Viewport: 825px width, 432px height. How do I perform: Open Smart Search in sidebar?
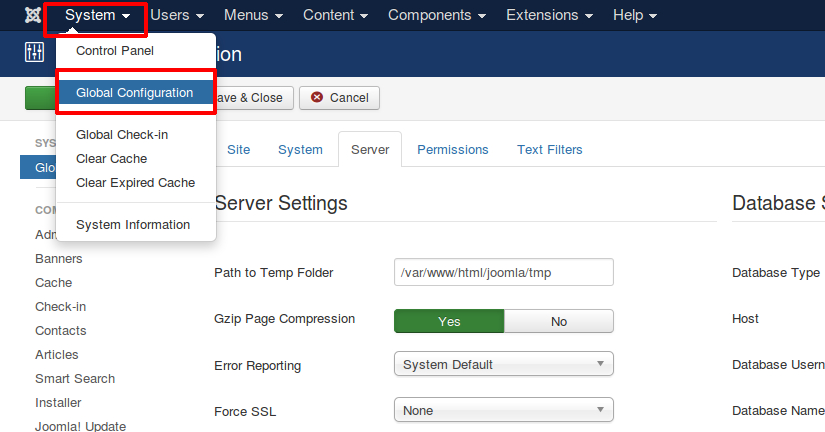coord(75,379)
